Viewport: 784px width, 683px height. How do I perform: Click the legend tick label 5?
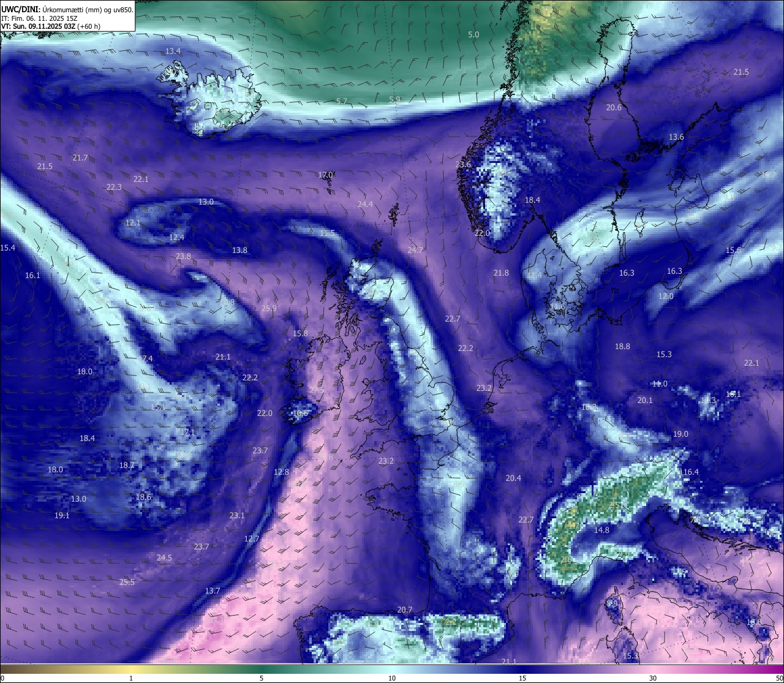point(262,678)
